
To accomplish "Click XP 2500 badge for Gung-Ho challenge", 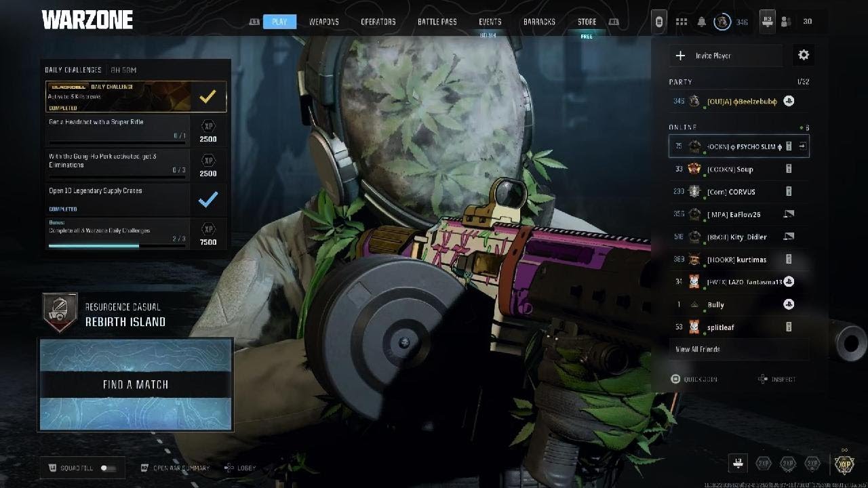I will [208, 165].
